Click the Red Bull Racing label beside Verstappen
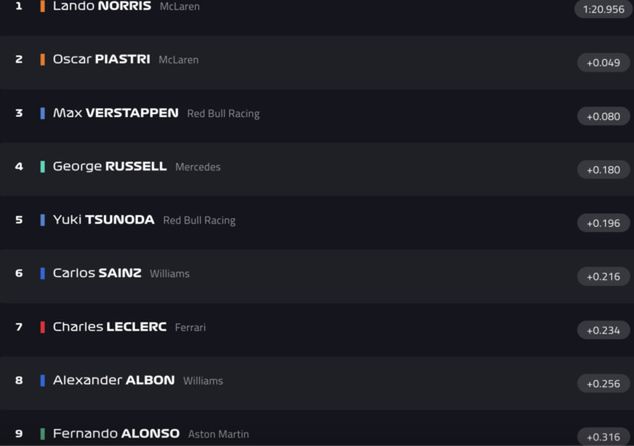Image resolution: width=634 pixels, height=446 pixels. point(223,114)
